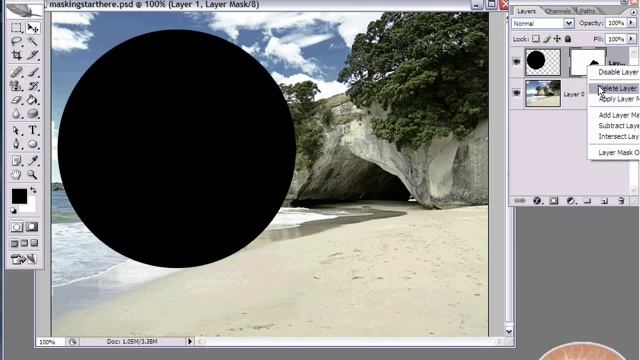640x360 pixels.
Task: Click the black foreground color swatch
Action: click(x=19, y=196)
